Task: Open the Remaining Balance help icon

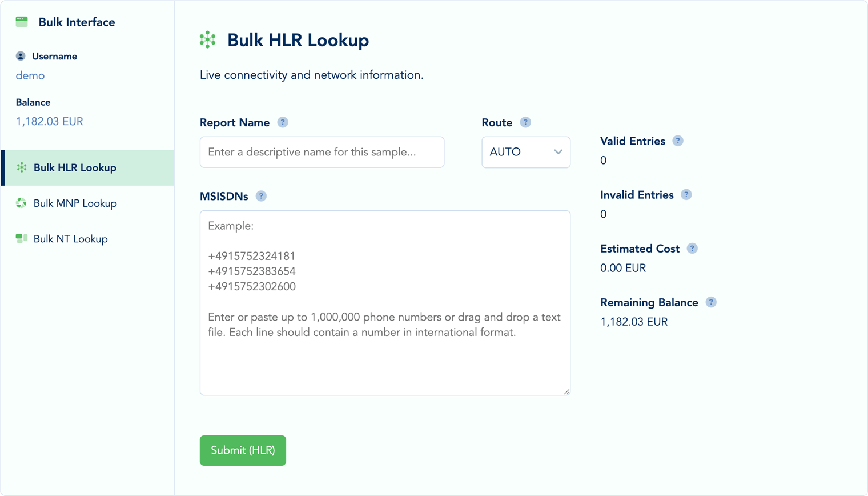Action: tap(710, 302)
